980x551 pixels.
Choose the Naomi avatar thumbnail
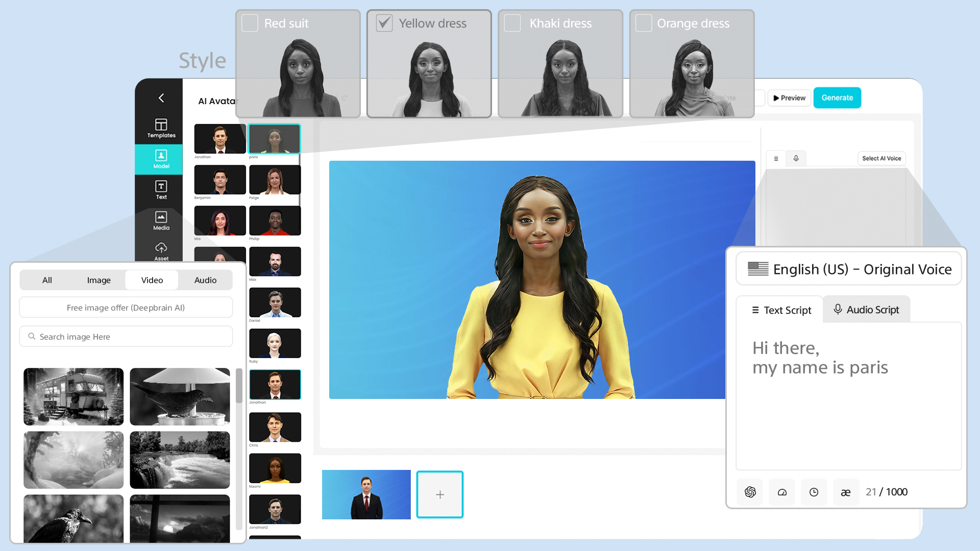[275, 468]
